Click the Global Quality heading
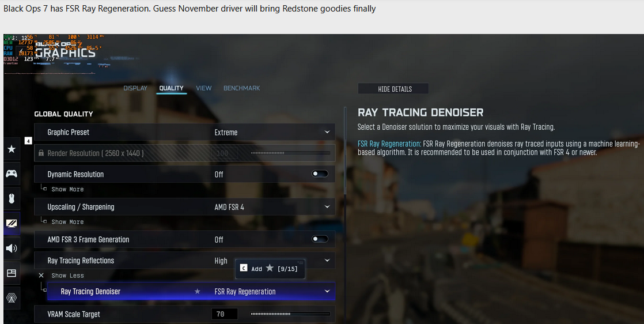This screenshot has width=644, height=324. point(64,114)
